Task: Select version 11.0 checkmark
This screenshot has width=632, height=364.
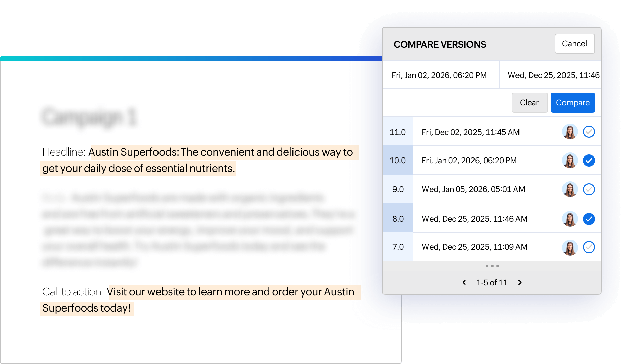Action: coord(589,132)
